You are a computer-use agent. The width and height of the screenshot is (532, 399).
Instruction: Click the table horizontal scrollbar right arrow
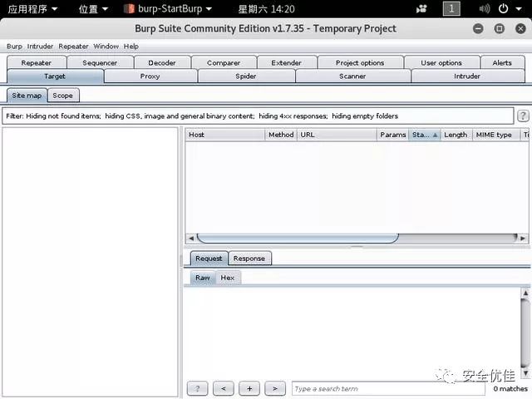tap(523, 239)
